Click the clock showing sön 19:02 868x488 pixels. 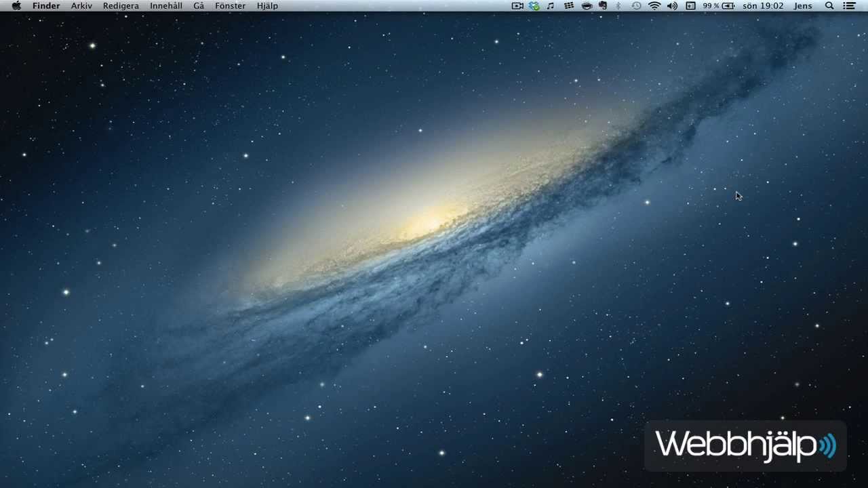763,6
